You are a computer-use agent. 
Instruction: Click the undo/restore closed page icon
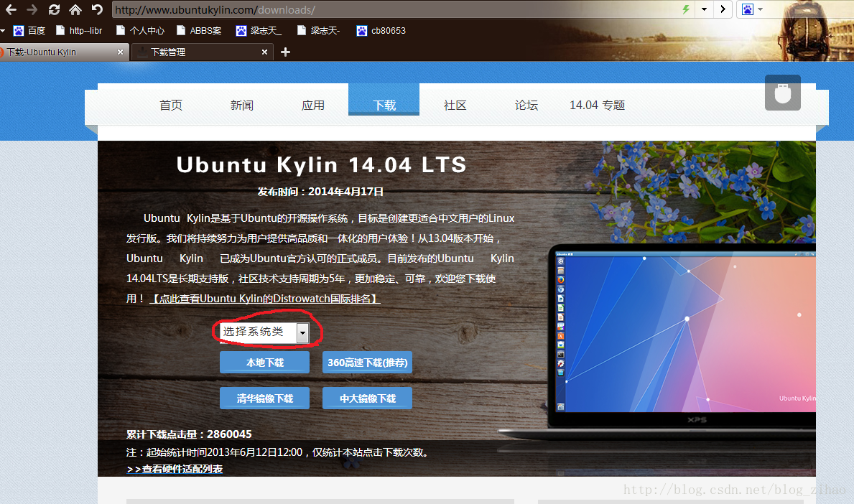(97, 9)
